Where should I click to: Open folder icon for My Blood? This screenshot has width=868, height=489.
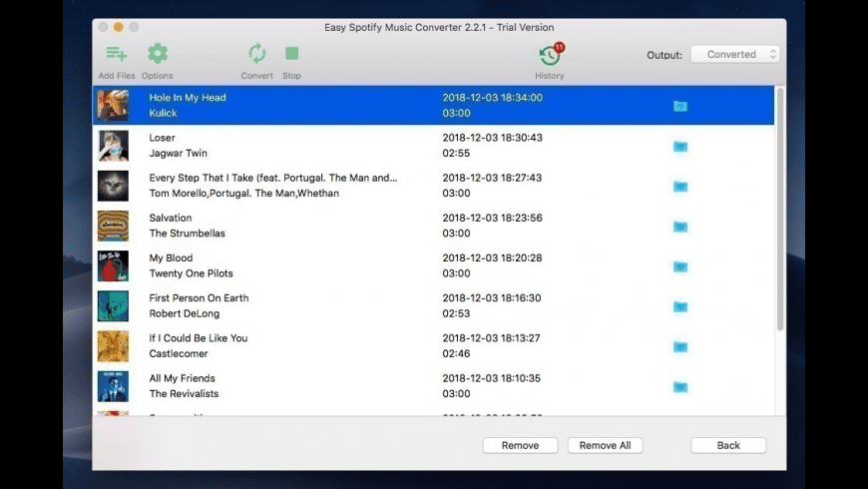click(680, 266)
